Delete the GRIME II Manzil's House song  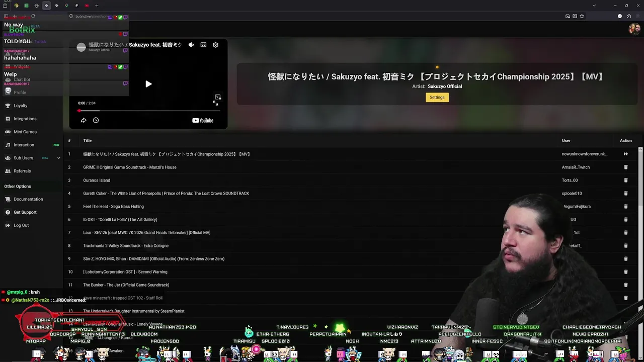[626, 167]
